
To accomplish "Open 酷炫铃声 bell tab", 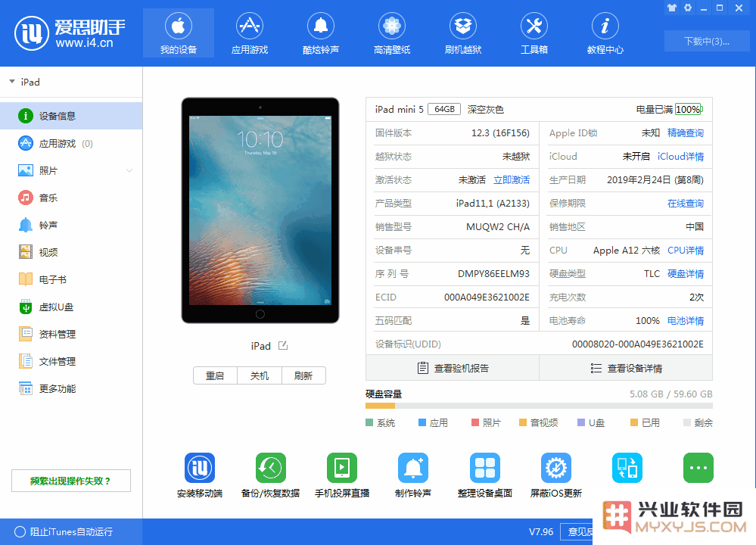I will click(321, 33).
